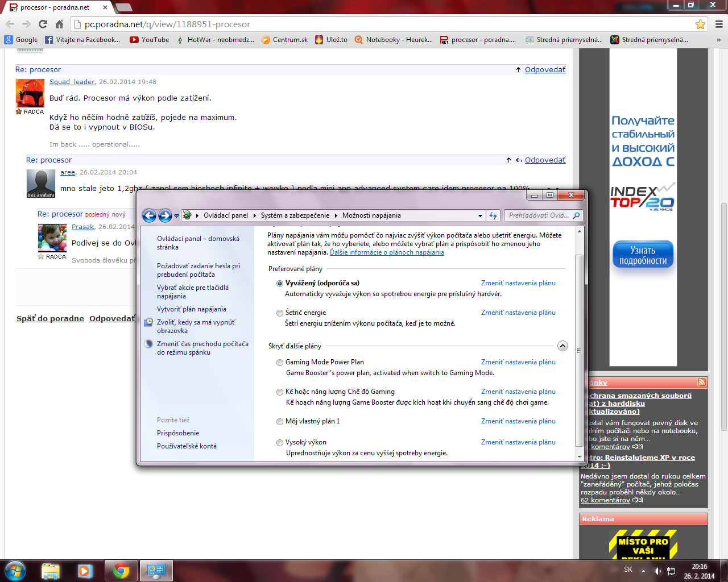Open the Centrum.sk bookmark
Viewport: 728px width, 582px height.
(x=284, y=40)
